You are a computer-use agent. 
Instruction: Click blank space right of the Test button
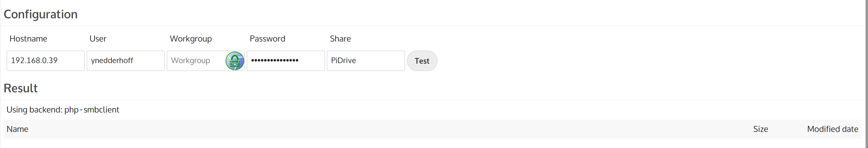click(x=606, y=61)
